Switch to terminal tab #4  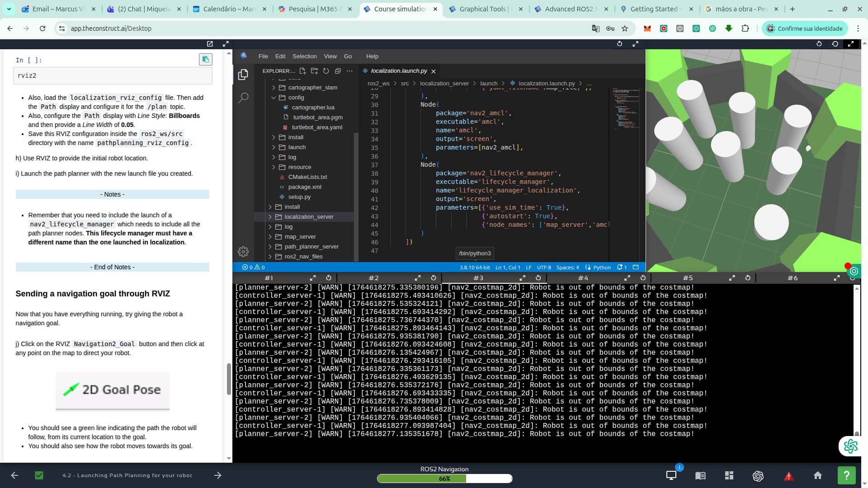[x=583, y=278]
